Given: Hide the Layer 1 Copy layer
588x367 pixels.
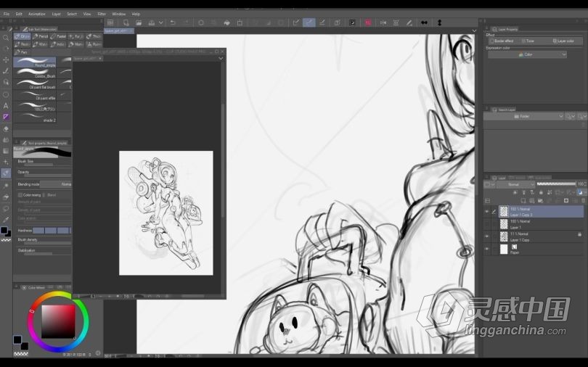Looking at the screenshot, I should pyautogui.click(x=487, y=236).
